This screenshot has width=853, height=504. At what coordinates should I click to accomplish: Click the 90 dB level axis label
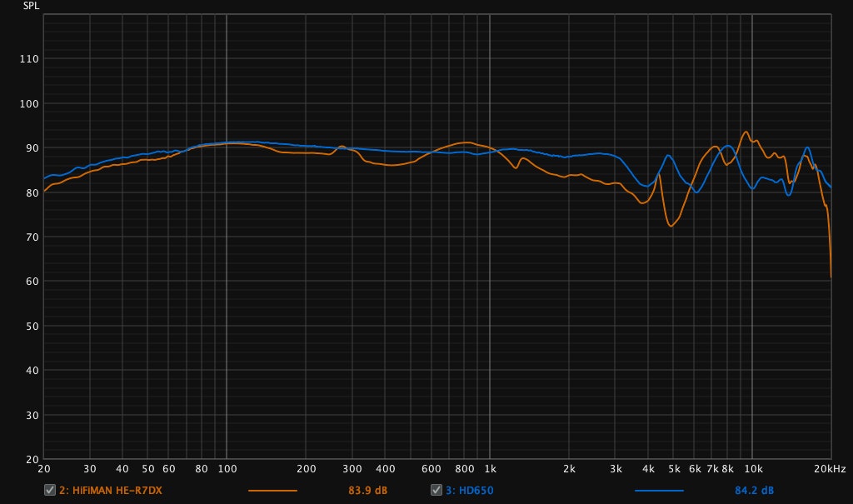(x=32, y=148)
